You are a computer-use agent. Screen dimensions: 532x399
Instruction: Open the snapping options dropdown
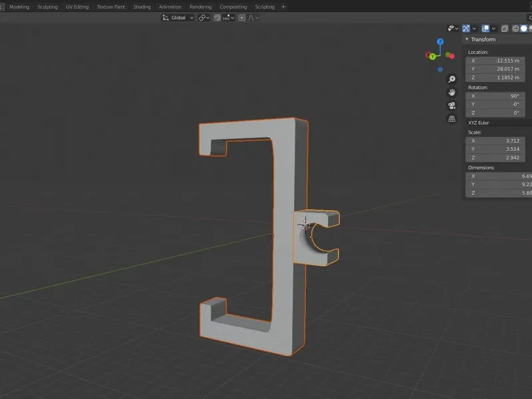pyautogui.click(x=229, y=18)
